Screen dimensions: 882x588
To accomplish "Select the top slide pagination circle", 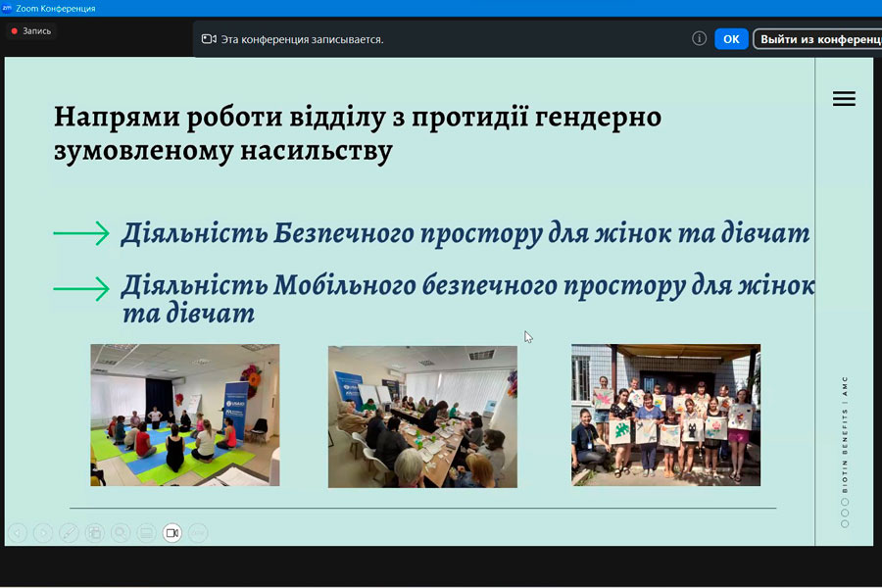I will pos(845,502).
